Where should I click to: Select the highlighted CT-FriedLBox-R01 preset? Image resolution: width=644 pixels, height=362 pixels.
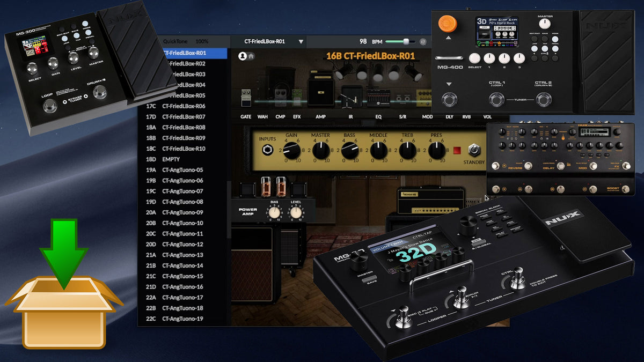point(184,53)
